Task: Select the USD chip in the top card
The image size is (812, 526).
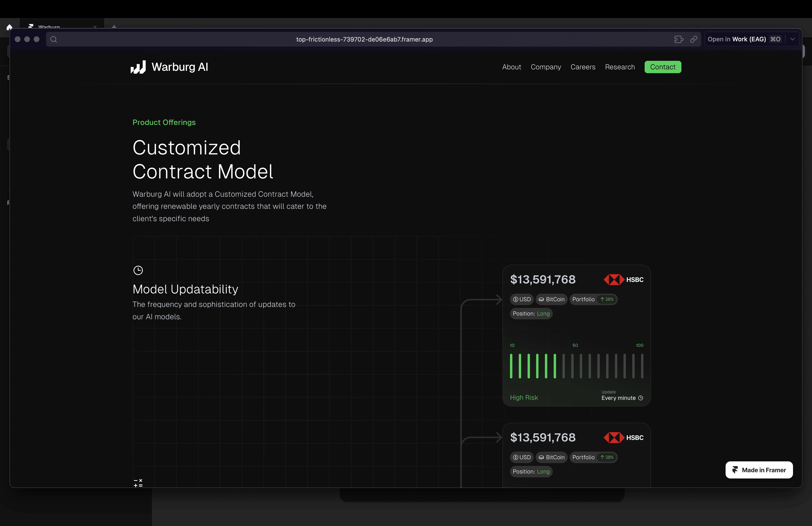Action: pos(522,299)
